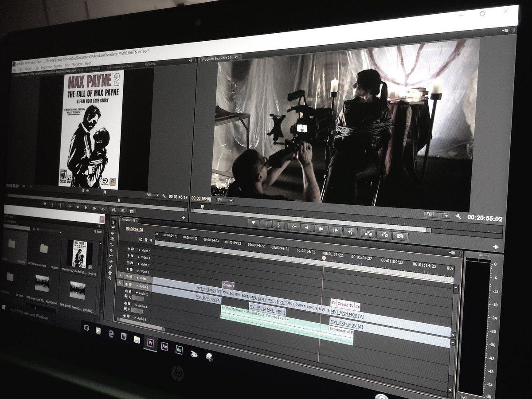Click Overwrite button in Source monitor
Screen dimensions: 532x399
(122, 211)
